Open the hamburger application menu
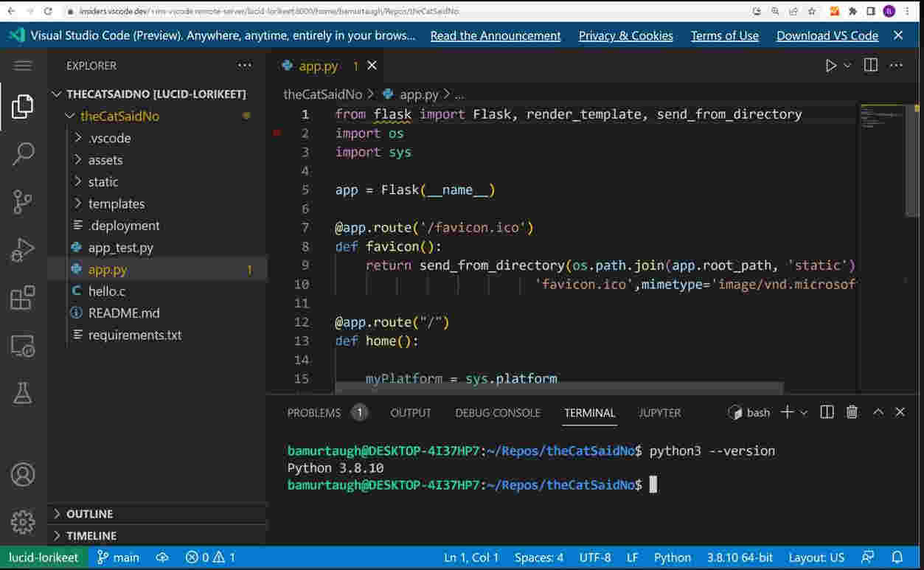924x570 pixels. click(23, 66)
